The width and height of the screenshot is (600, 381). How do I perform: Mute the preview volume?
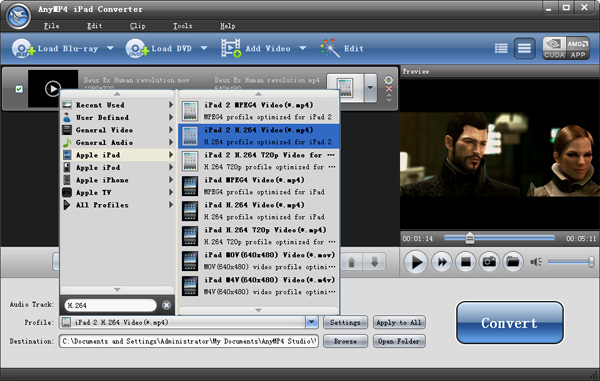(x=536, y=262)
